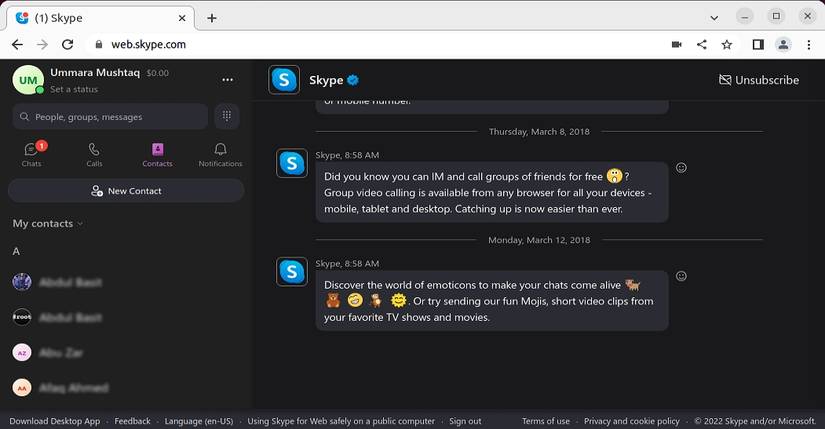Open the Chats tab with unread badge
Screen dimensions: 825x429
coord(32,155)
